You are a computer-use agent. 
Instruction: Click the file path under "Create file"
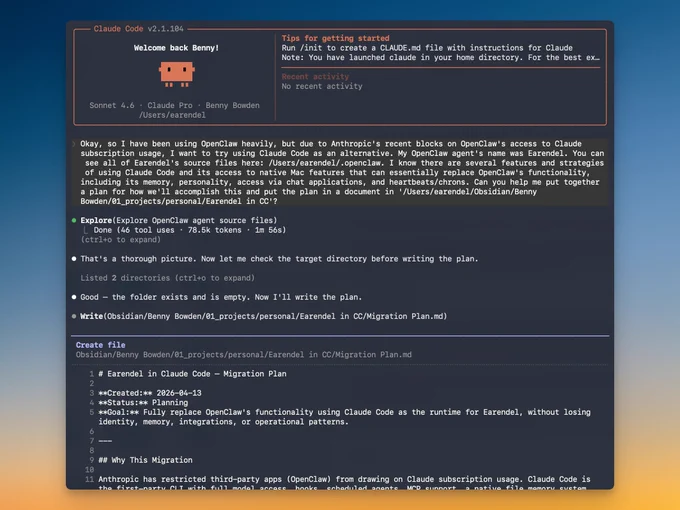[244, 355]
